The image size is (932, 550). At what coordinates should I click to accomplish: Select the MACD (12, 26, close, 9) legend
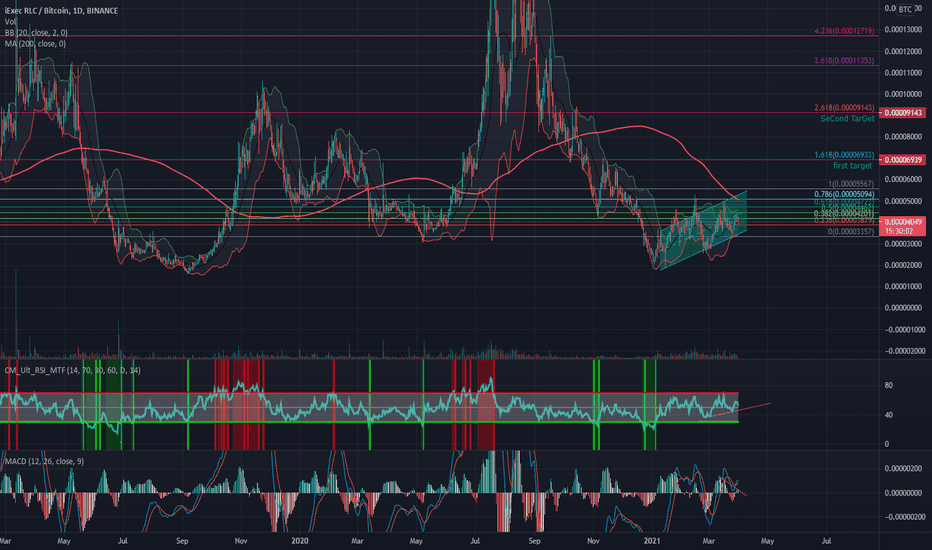point(44,461)
